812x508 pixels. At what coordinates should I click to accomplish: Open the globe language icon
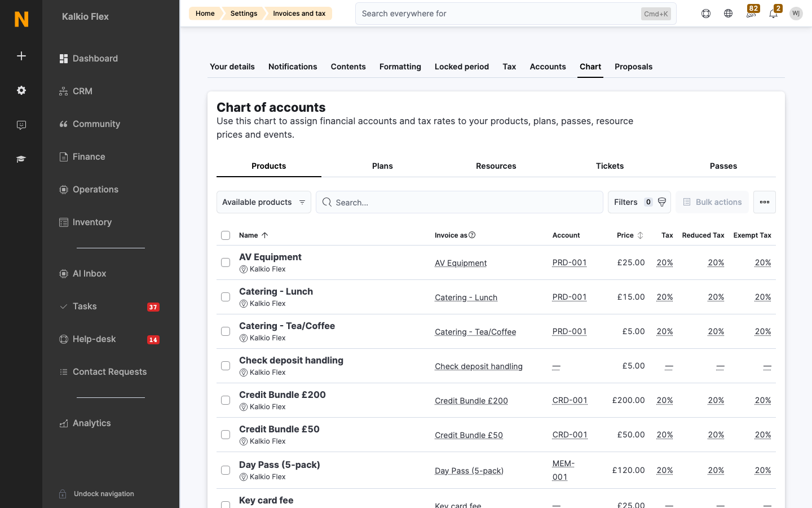pyautogui.click(x=729, y=14)
